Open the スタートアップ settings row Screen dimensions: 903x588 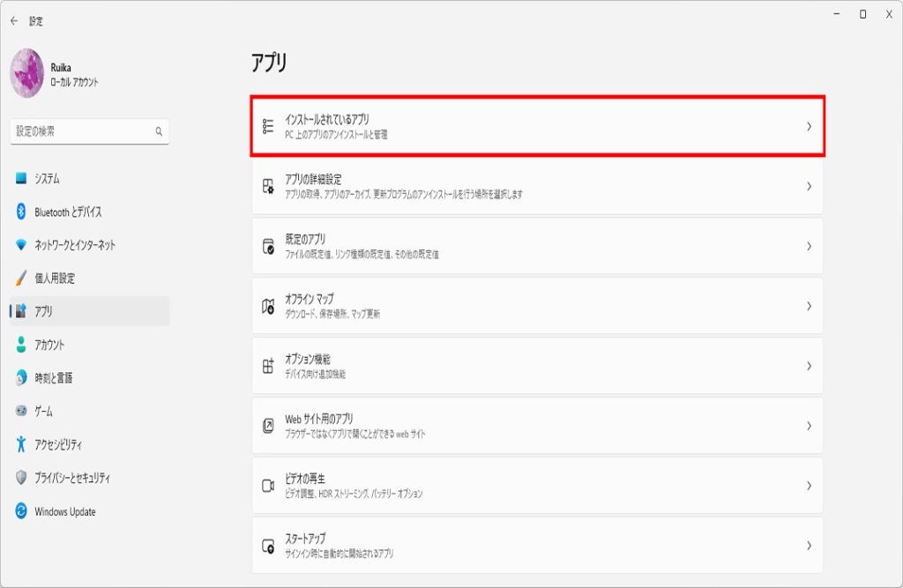coord(537,545)
